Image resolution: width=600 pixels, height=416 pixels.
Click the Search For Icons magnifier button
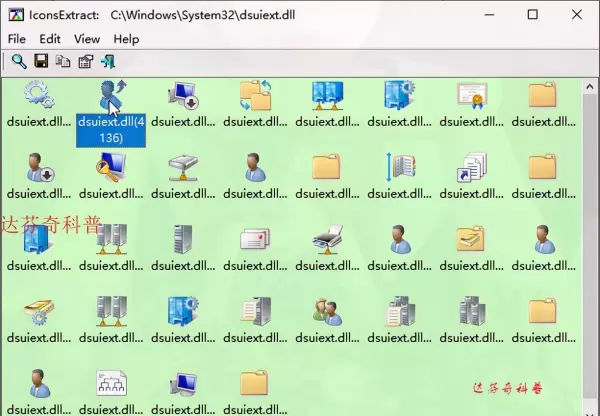[19, 61]
